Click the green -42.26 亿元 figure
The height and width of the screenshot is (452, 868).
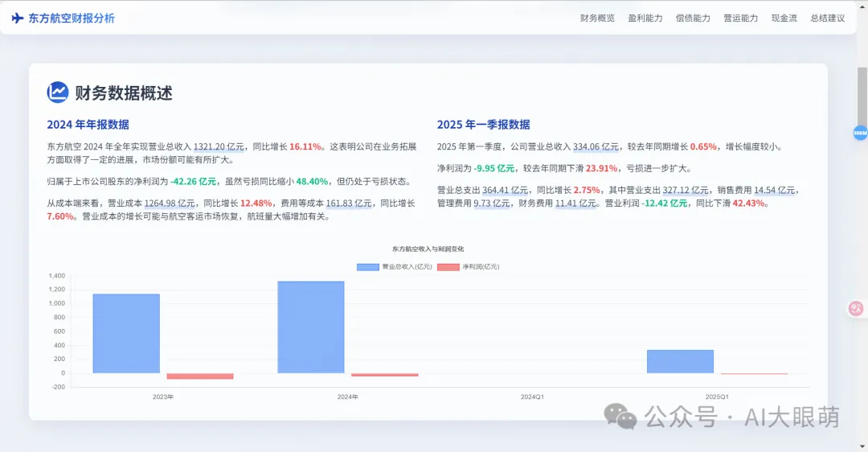point(193,182)
